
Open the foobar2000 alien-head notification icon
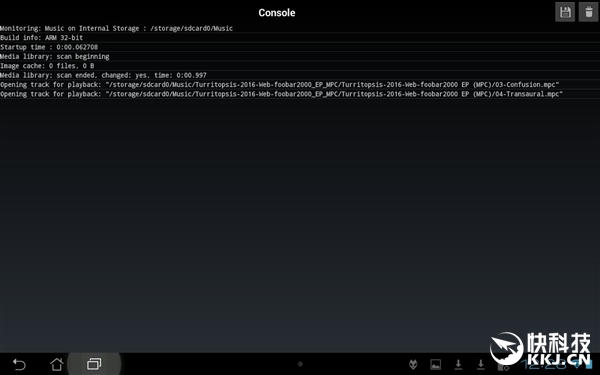coord(413,364)
